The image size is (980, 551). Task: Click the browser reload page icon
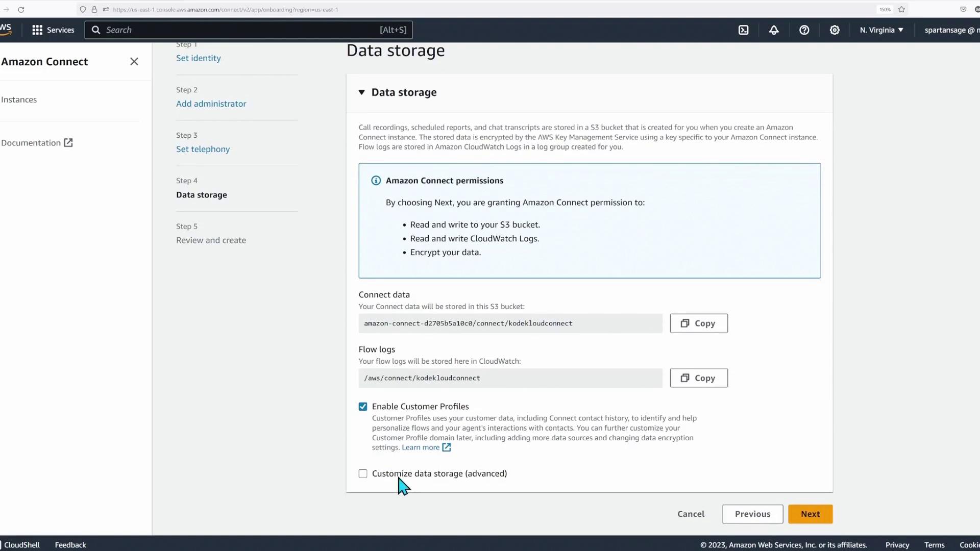tap(21, 10)
